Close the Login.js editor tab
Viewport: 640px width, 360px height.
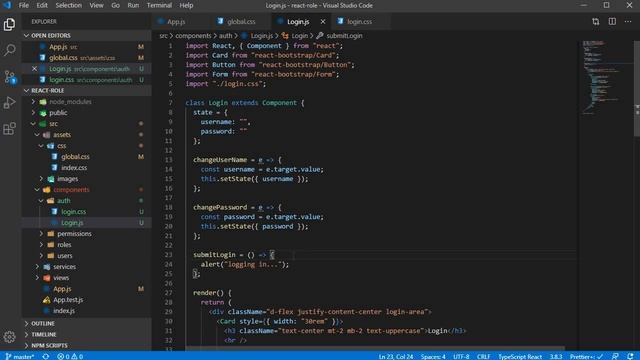[323, 22]
